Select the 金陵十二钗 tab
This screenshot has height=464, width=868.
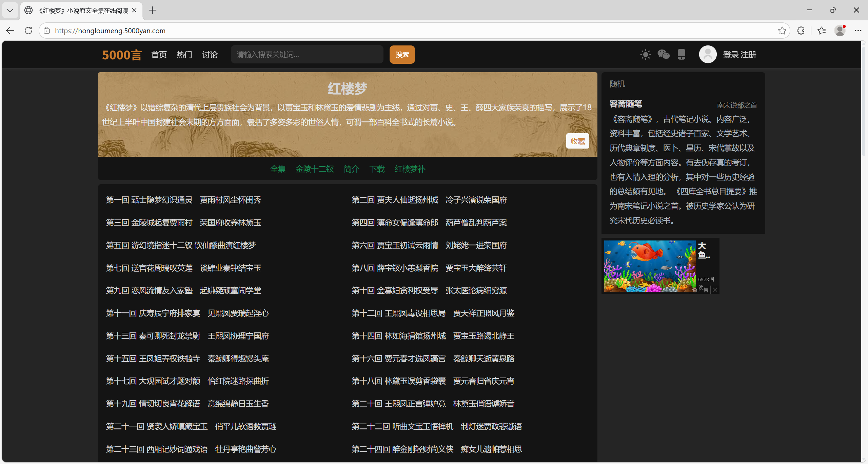pyautogui.click(x=314, y=169)
